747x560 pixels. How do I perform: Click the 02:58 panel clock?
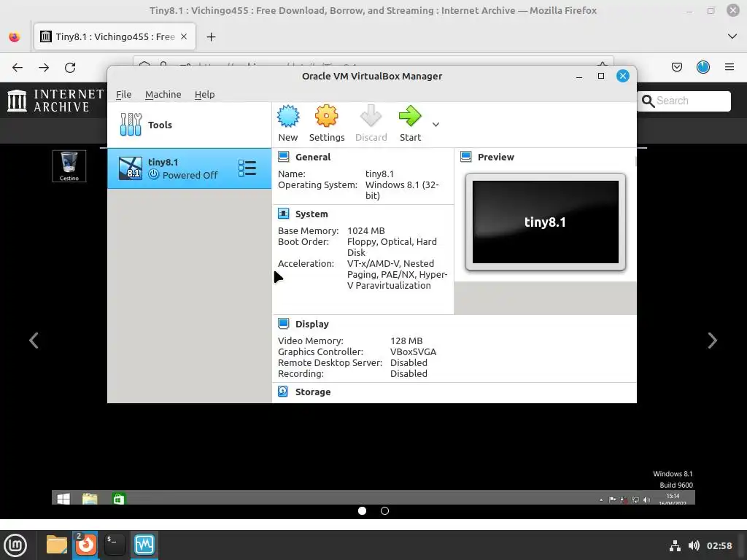[719, 545]
